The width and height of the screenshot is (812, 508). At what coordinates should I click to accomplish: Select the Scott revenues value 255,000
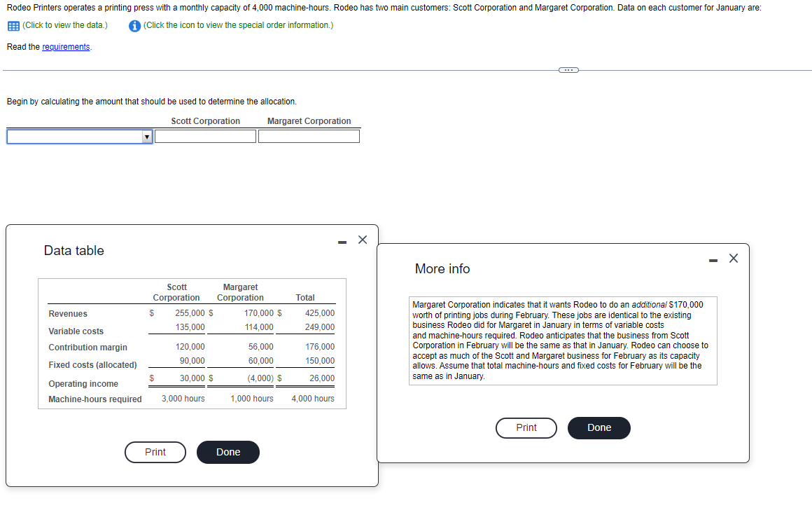click(190, 313)
